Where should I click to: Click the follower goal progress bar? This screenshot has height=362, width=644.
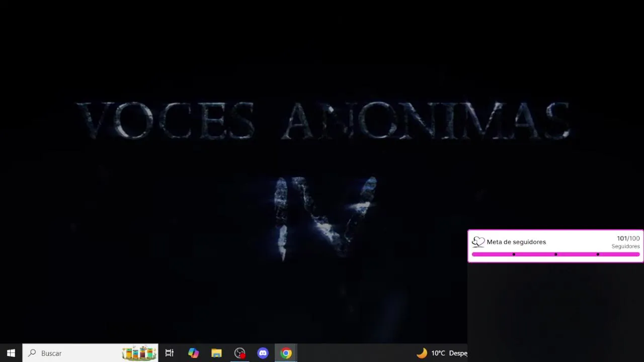pyautogui.click(x=555, y=254)
